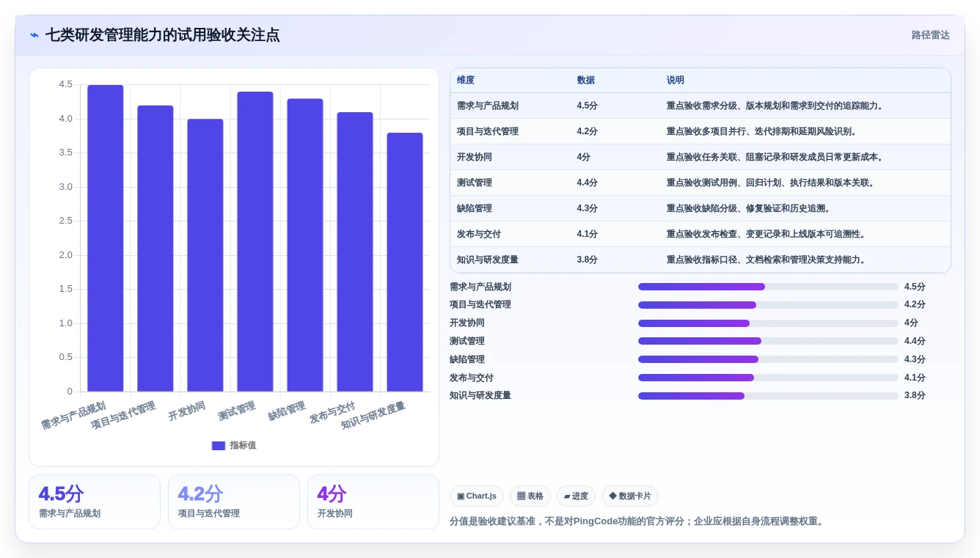The width and height of the screenshot is (980, 558).
Task: Click the 4.3分 label beside 缺陷管理 progress
Action: [915, 360]
